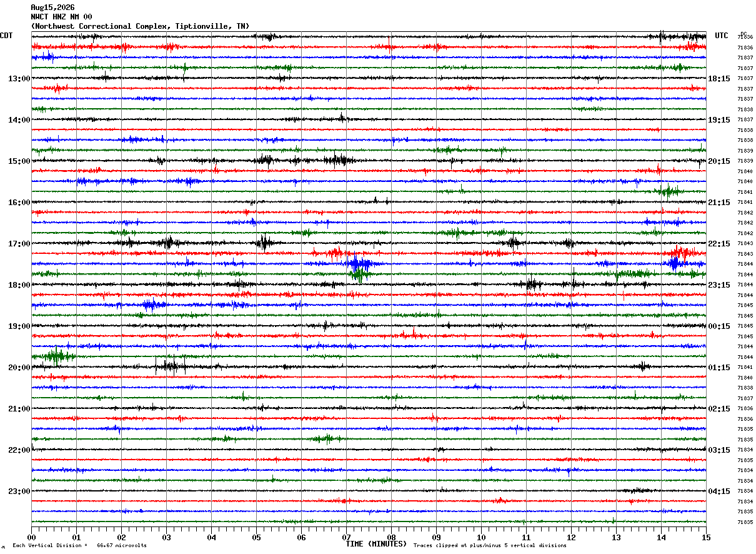Image resolution: width=756 pixels, height=554 pixels.
Task: Click minute 08 tick label on the bottom time axis
Action: (391, 538)
